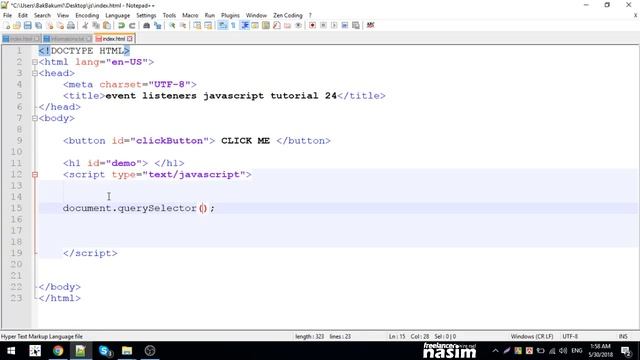Click UTF-8 encoding in status bar
This screenshot has height=360, width=640.
(x=570, y=336)
